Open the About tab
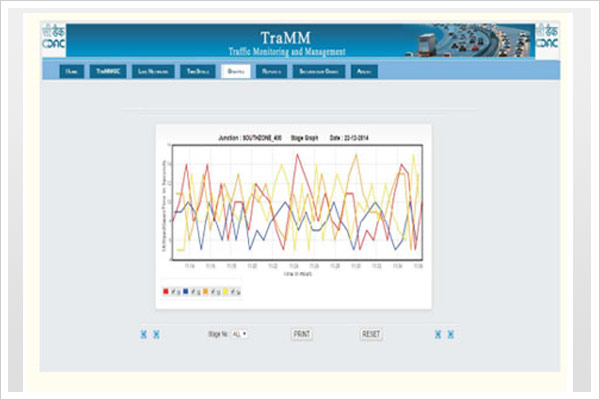This screenshot has height=400, width=600. [x=362, y=72]
